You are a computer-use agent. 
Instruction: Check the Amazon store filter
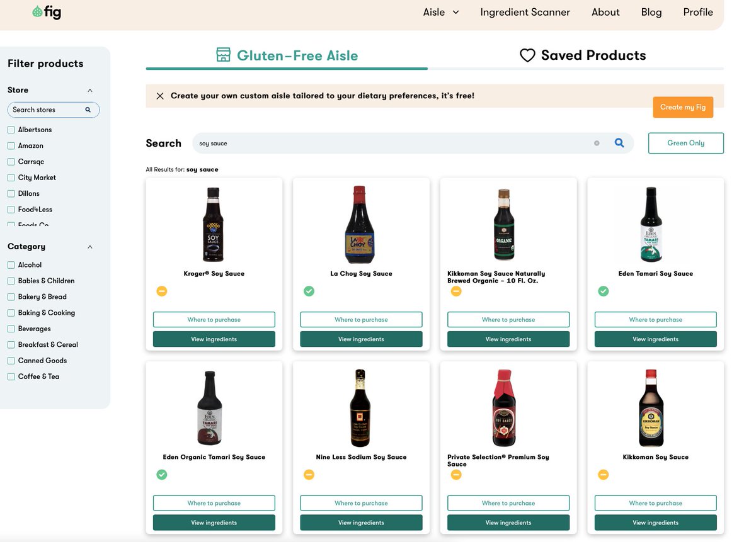coord(11,145)
